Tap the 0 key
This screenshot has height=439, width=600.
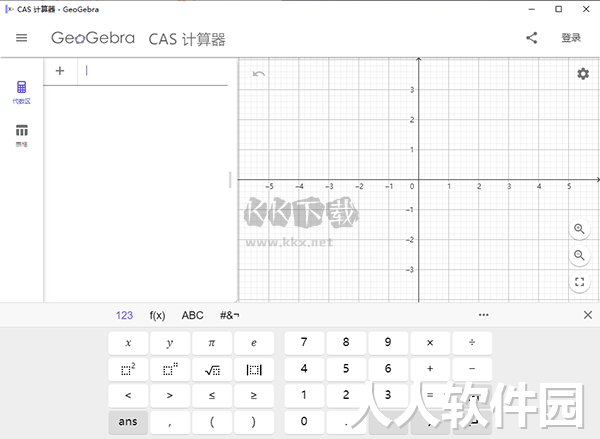click(304, 422)
